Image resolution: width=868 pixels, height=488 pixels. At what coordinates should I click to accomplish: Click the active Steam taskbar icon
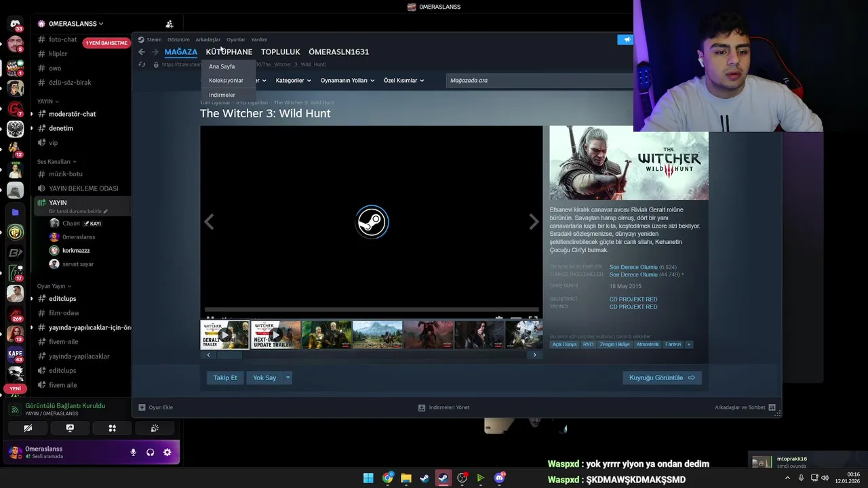coord(443,478)
